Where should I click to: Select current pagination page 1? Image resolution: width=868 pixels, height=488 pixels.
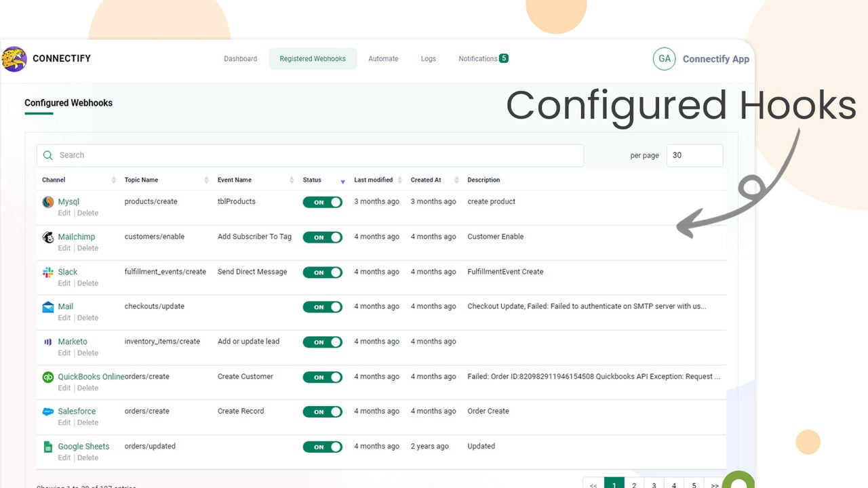614,484
